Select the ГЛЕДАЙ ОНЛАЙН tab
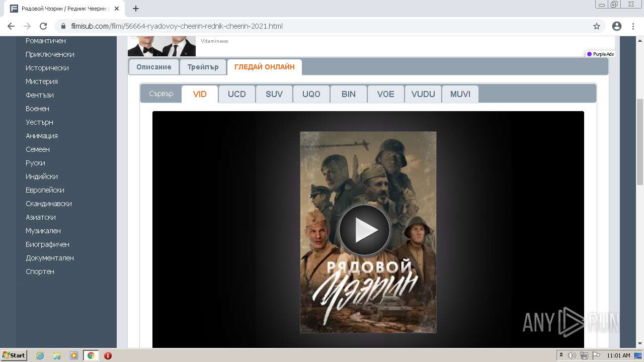Image resolution: width=644 pixels, height=362 pixels. click(265, 67)
